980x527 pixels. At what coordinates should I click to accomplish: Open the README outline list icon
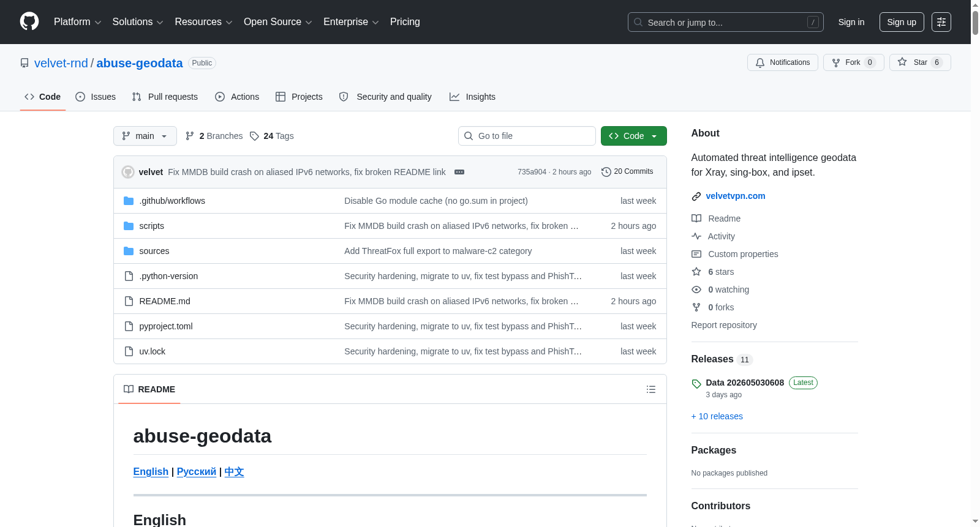pos(651,389)
